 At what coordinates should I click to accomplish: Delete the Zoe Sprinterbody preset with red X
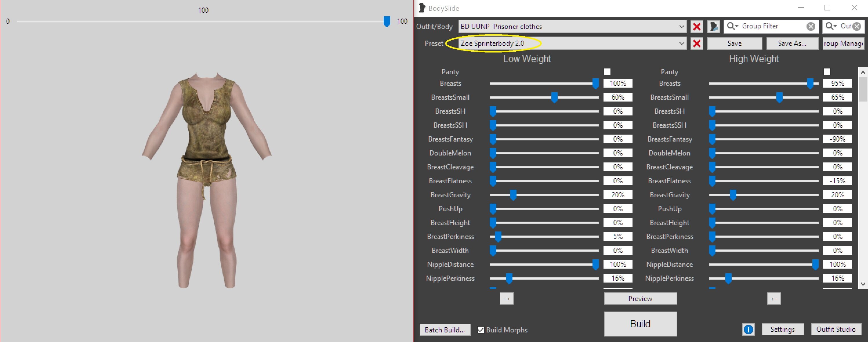pyautogui.click(x=697, y=44)
